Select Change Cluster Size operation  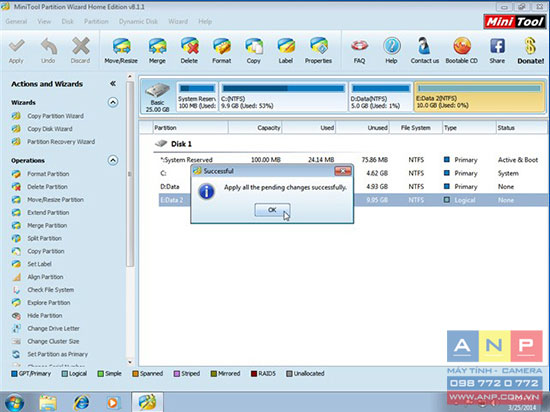coord(53,342)
